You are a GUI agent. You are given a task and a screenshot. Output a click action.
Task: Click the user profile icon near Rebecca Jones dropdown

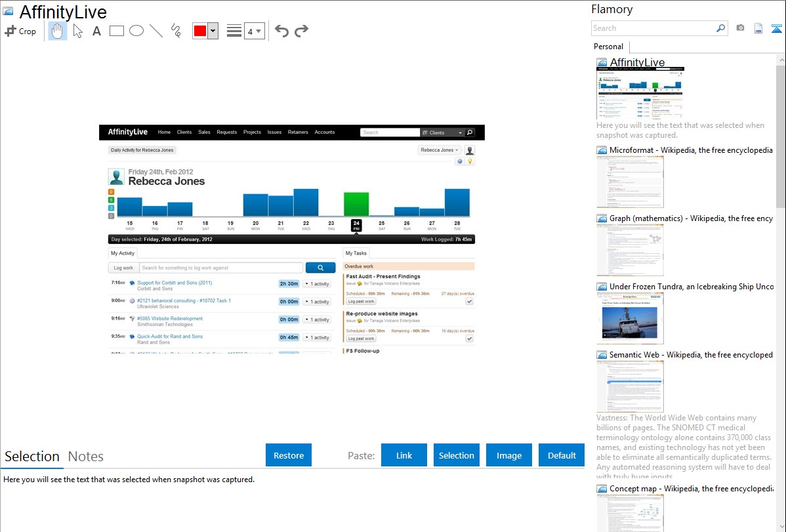click(x=470, y=150)
